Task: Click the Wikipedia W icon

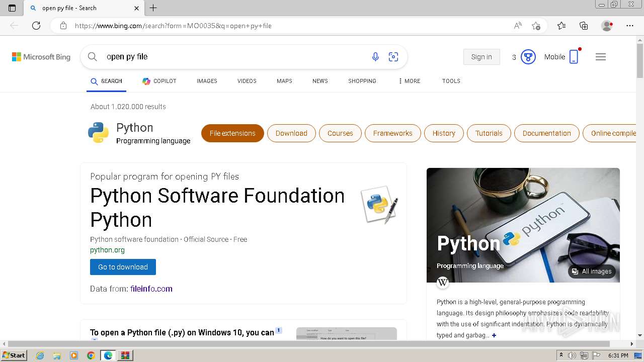Action: 443,283
